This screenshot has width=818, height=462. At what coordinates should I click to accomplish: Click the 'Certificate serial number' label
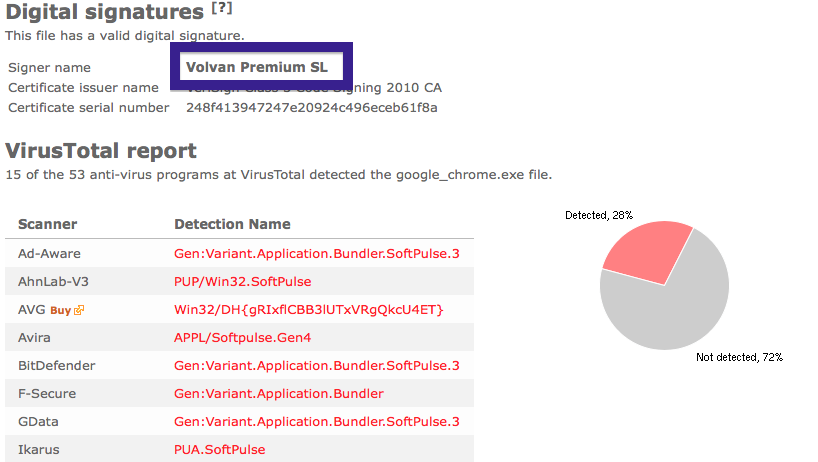89,108
